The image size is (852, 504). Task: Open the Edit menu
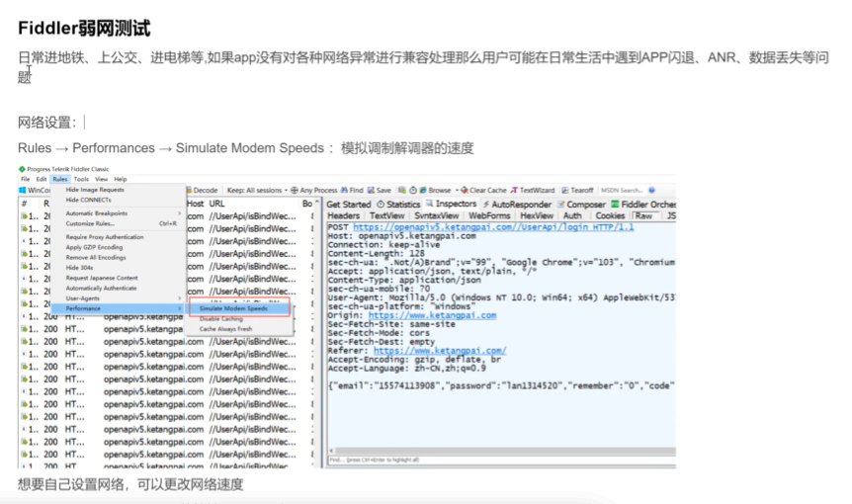pos(42,179)
